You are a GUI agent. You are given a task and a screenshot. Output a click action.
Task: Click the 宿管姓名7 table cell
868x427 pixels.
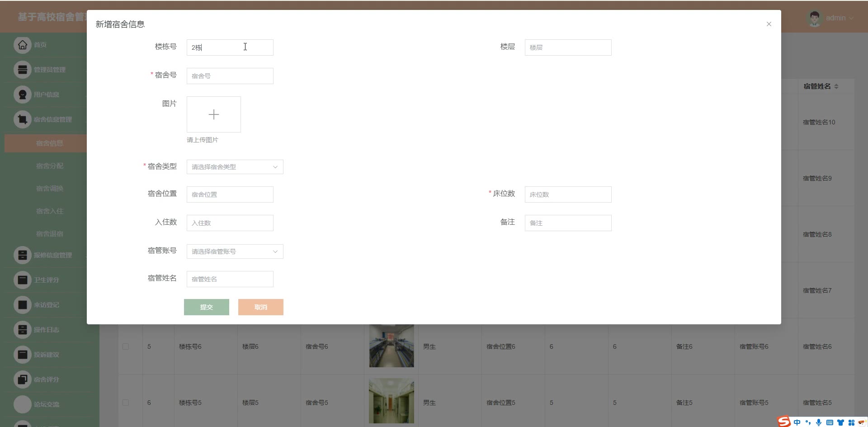817,290
